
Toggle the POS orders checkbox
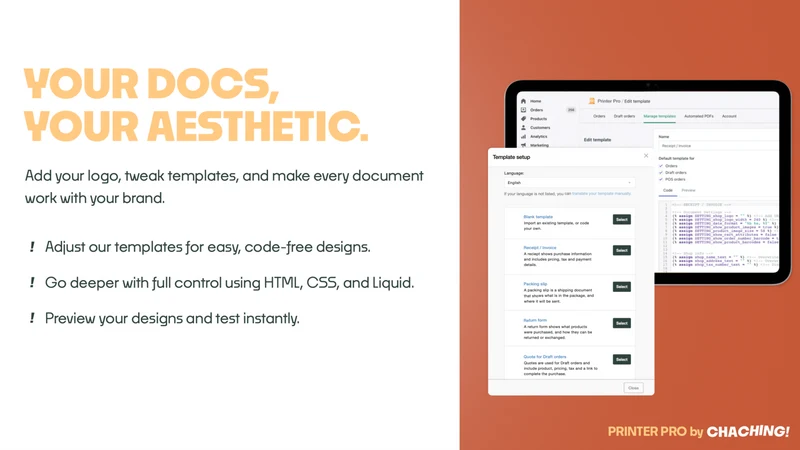661,179
